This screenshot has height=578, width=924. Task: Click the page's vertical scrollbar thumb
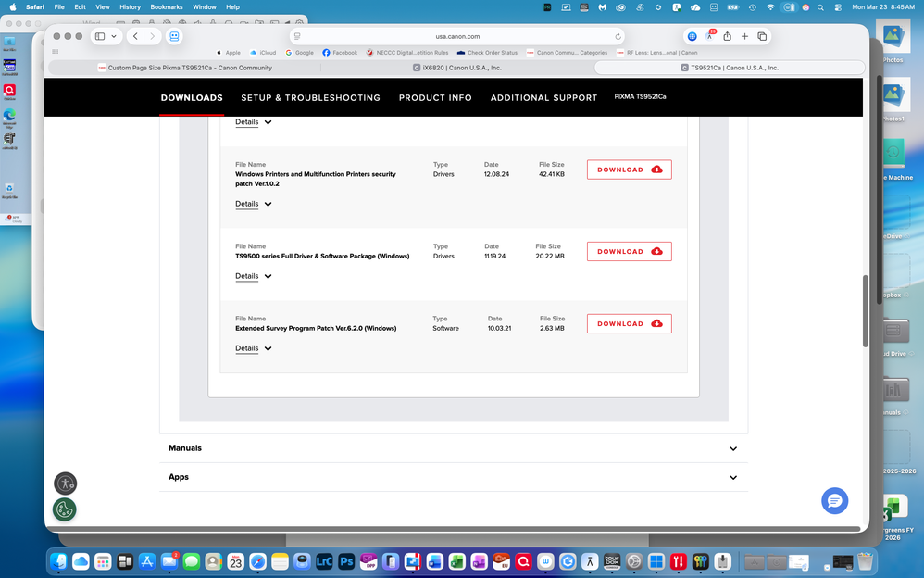point(866,311)
